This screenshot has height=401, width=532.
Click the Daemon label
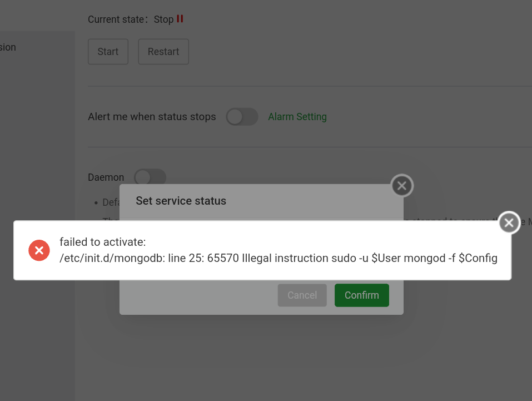pos(106,177)
